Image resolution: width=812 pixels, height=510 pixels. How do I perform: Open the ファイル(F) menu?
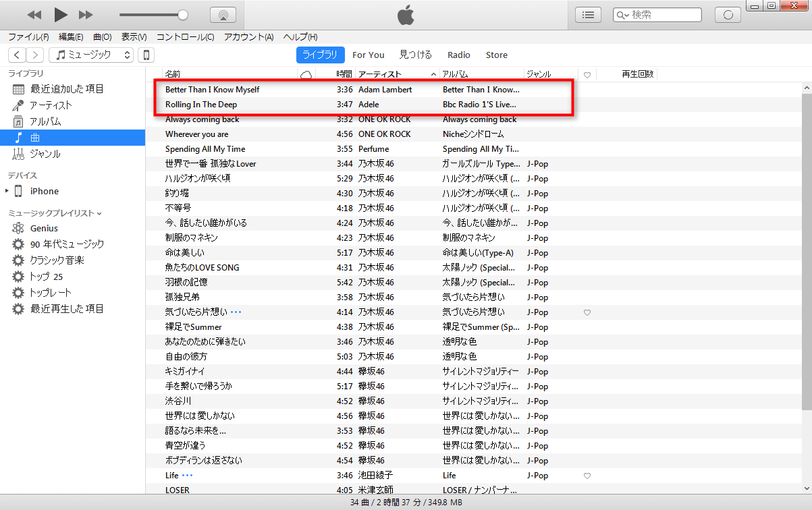tap(28, 37)
